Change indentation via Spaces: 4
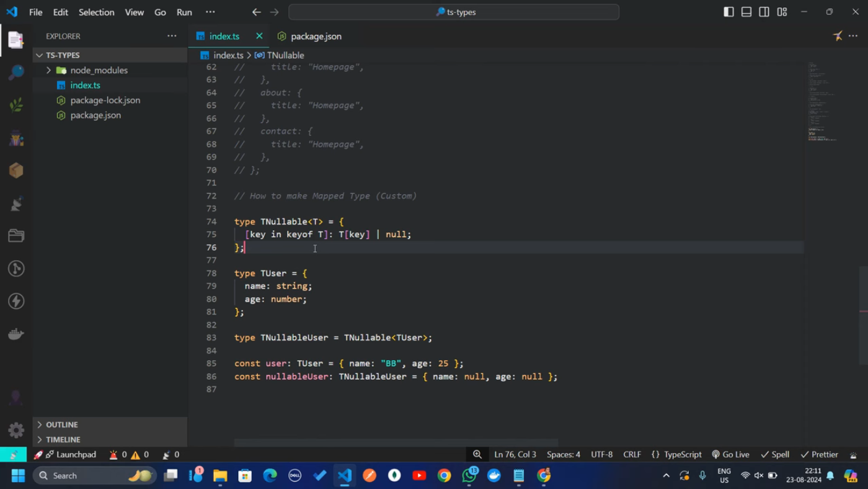This screenshot has height=489, width=868. coord(564,455)
